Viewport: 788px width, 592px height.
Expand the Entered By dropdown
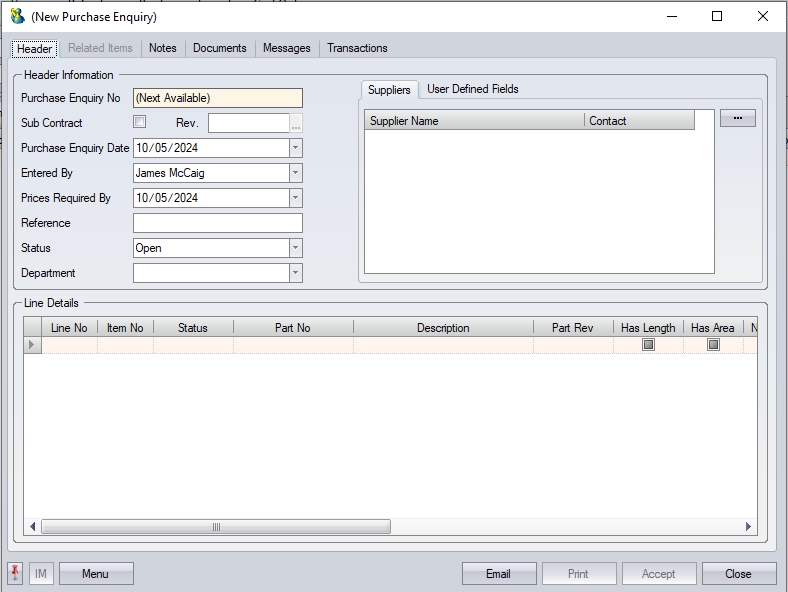[295, 173]
